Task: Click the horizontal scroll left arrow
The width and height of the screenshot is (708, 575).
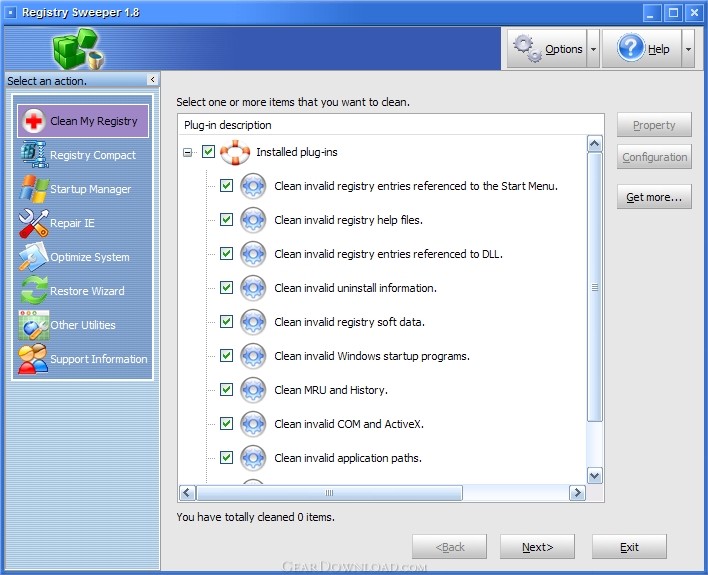Action: (187, 493)
